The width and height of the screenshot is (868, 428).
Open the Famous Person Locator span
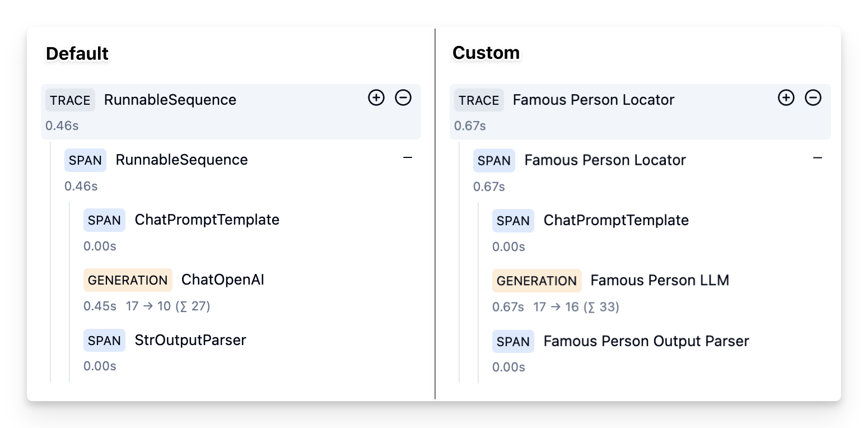pyautogui.click(x=605, y=160)
